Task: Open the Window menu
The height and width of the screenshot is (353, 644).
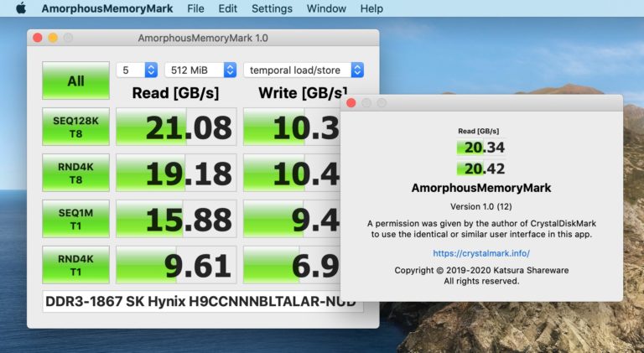Action: pyautogui.click(x=326, y=8)
